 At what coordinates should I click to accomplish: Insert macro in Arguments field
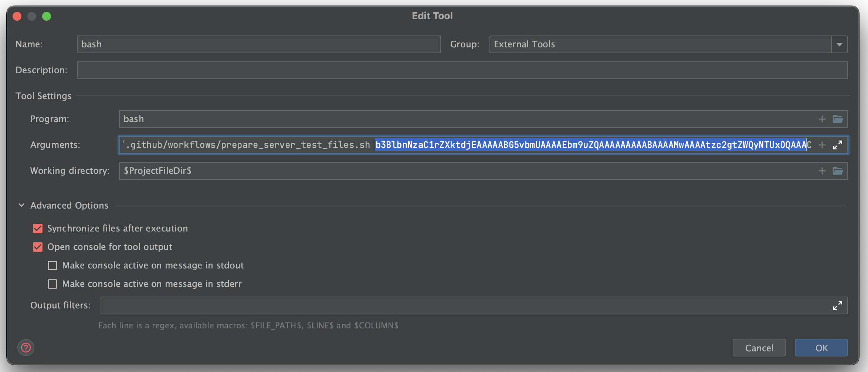click(x=822, y=145)
